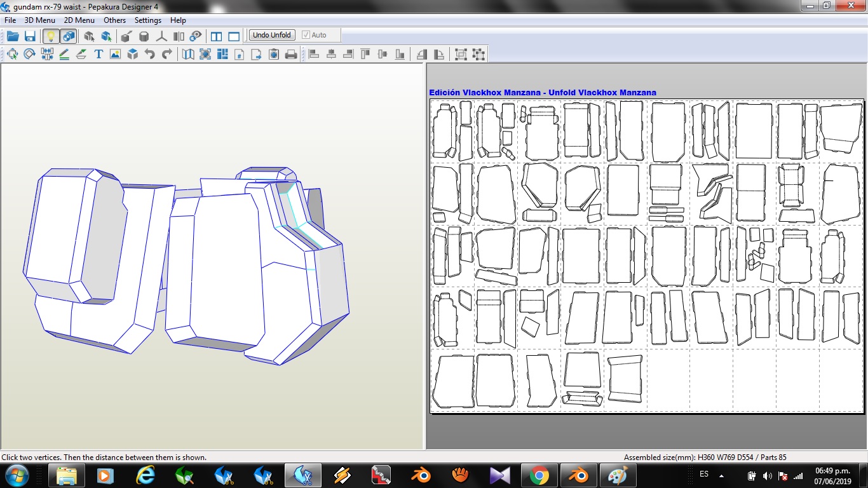Click the ungroup parts dotted box icon
The width and height of the screenshot is (868, 488).
tap(478, 54)
